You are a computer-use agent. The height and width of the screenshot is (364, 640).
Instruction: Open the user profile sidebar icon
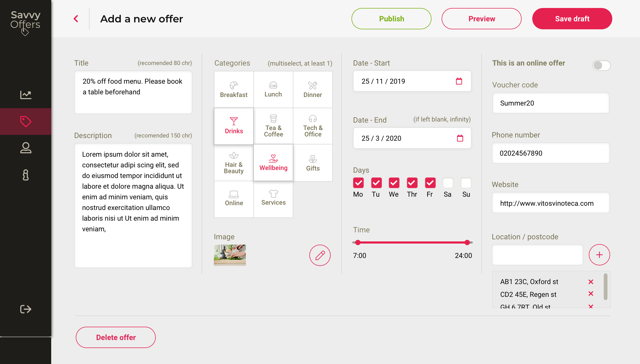(x=26, y=148)
